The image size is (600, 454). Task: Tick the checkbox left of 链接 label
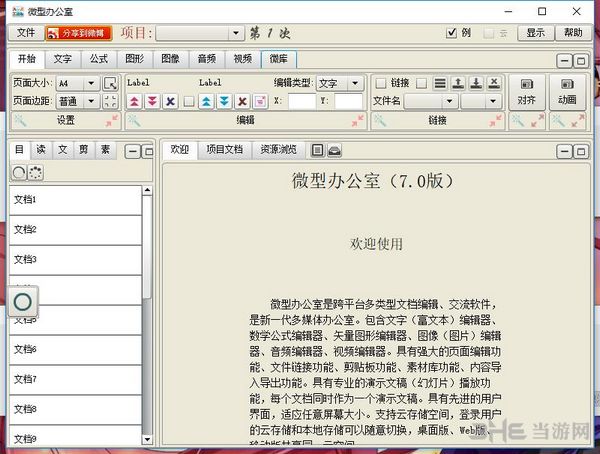[381, 83]
